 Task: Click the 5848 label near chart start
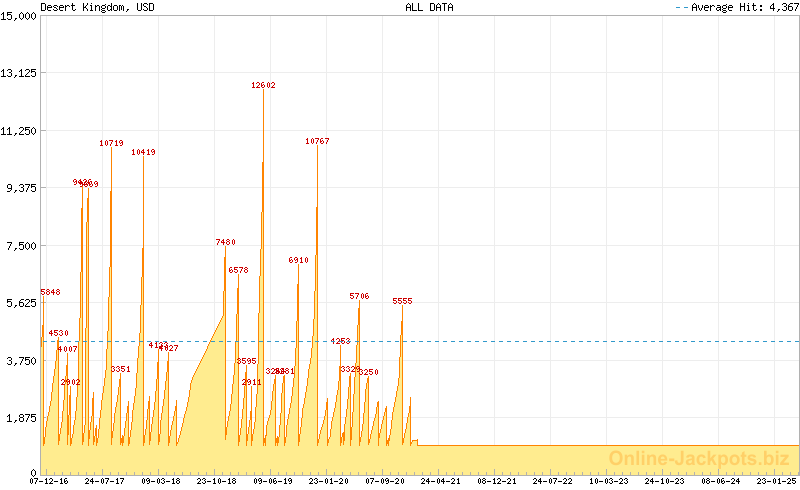[50, 293]
